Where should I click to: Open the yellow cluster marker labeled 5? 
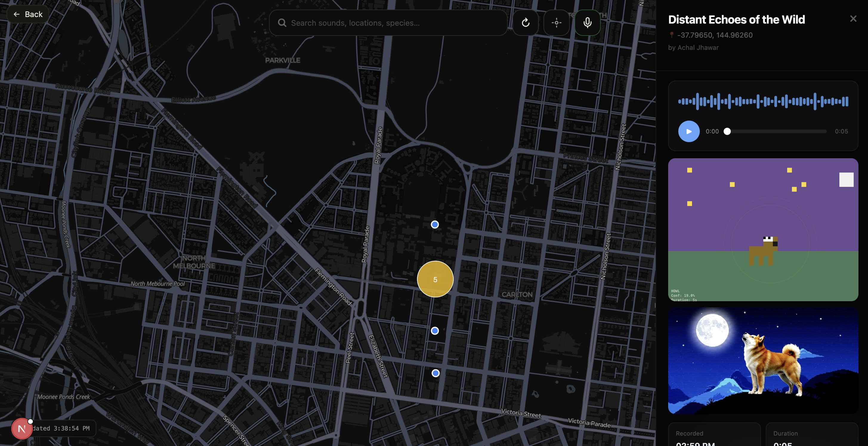(435, 279)
